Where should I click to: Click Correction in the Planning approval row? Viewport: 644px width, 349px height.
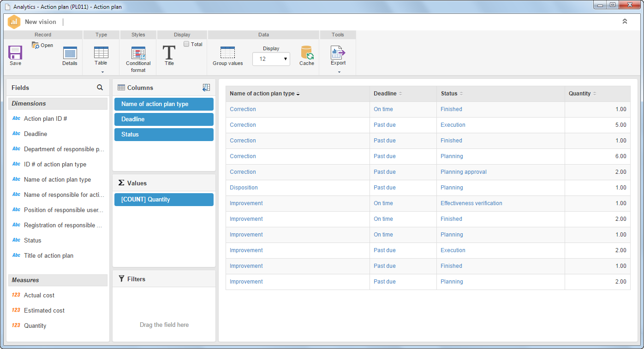(243, 172)
